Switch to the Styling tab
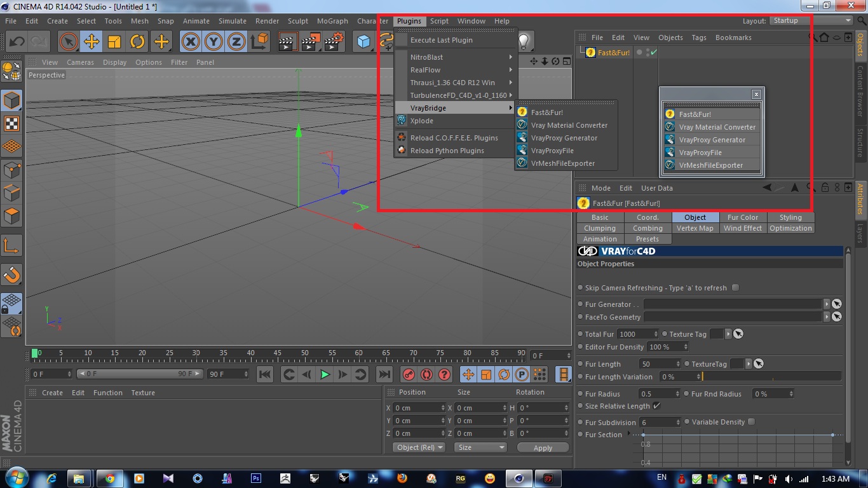The width and height of the screenshot is (868, 488). point(790,217)
